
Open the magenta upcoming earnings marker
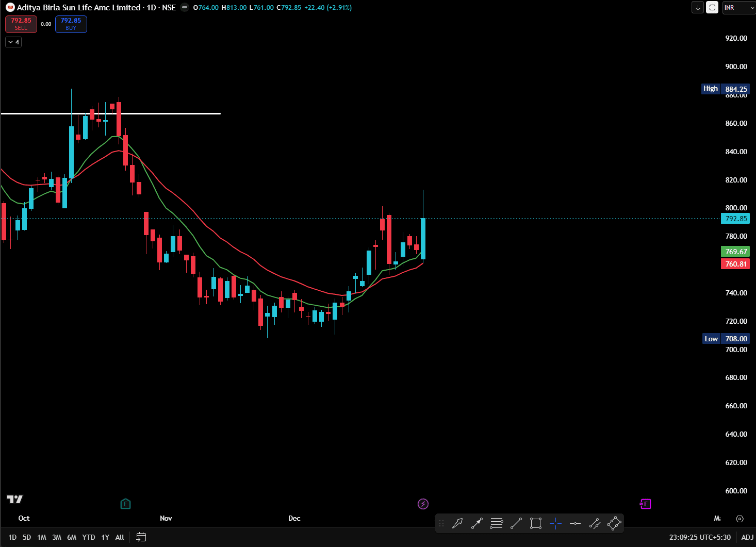pyautogui.click(x=645, y=504)
